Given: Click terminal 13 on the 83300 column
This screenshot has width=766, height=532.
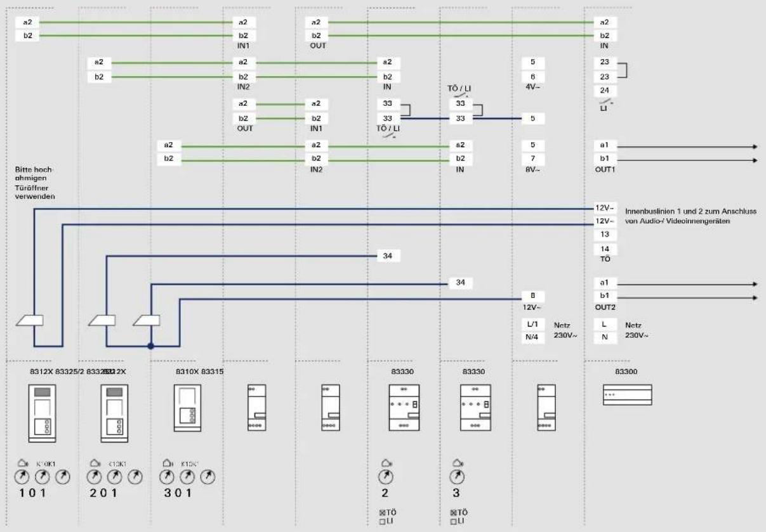Looking at the screenshot, I should pyautogui.click(x=604, y=235).
